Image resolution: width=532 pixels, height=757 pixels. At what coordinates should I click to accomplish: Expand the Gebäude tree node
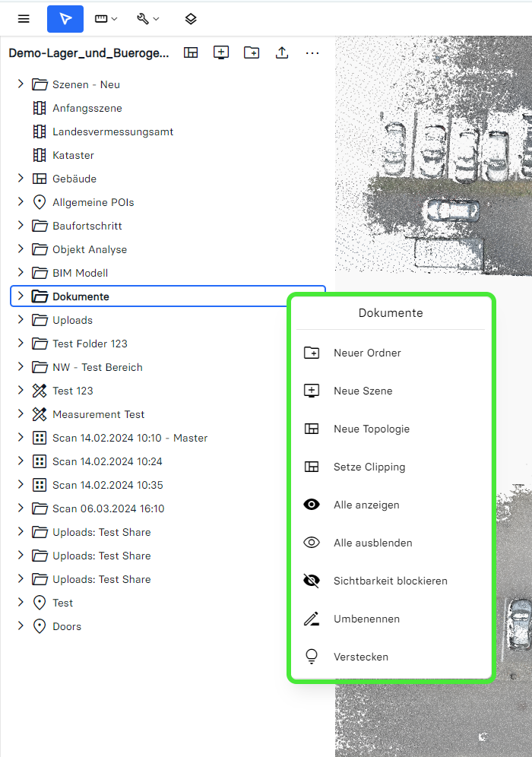coord(21,179)
